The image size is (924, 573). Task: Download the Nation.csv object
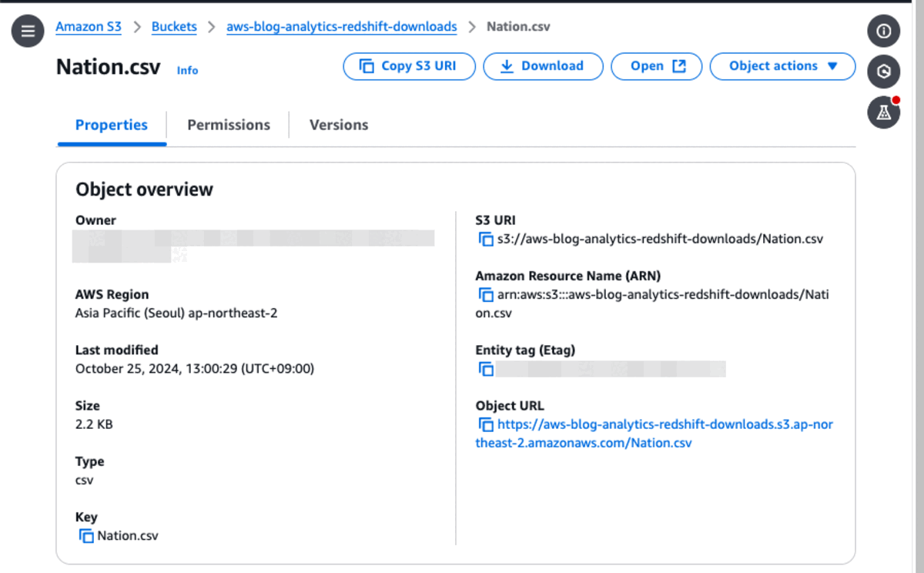coord(543,66)
